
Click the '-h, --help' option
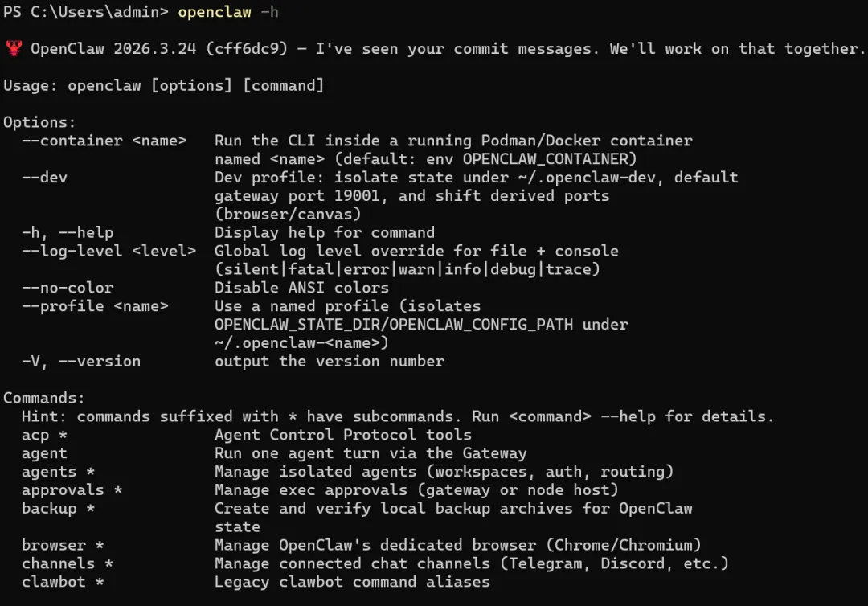pos(68,232)
